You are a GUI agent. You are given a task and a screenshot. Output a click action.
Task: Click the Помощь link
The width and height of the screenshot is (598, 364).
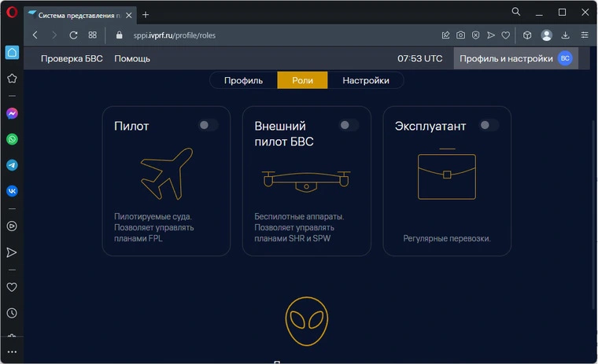(133, 59)
